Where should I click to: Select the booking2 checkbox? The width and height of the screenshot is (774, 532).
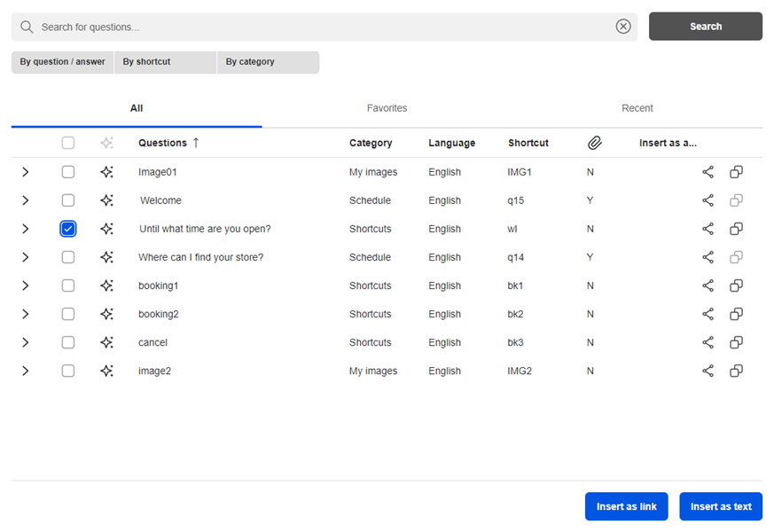[x=68, y=314]
